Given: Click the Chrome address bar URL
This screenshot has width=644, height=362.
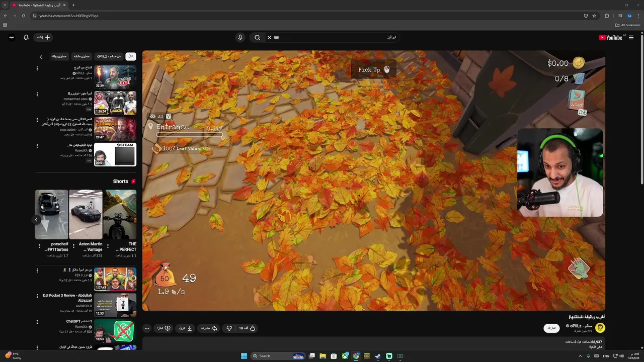Looking at the screenshot, I should [x=69, y=16].
